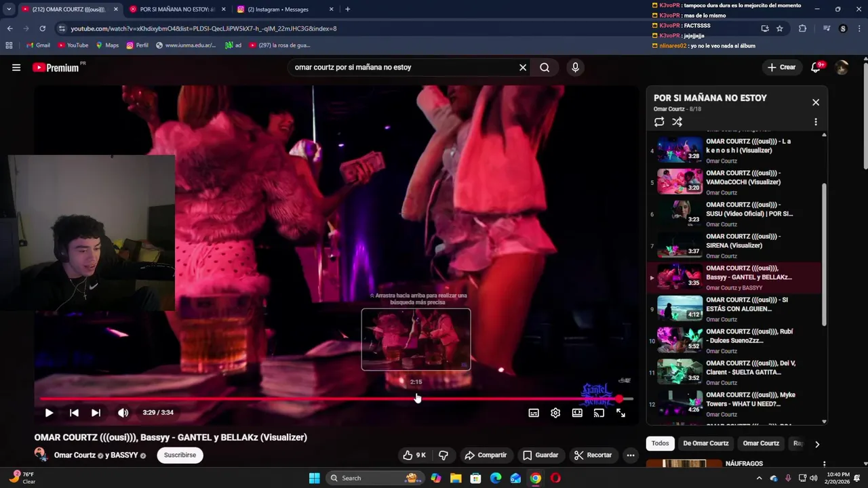
Task: Open a new browser tab
Action: pyautogui.click(x=348, y=9)
